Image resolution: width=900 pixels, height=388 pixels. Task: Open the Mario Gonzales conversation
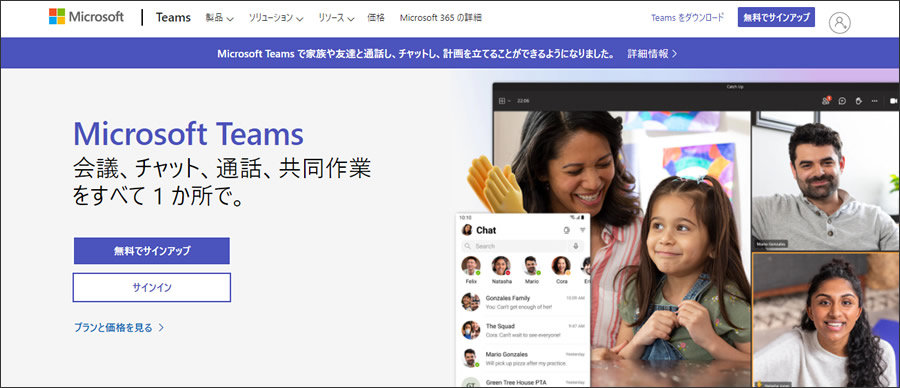pyautogui.click(x=523, y=358)
